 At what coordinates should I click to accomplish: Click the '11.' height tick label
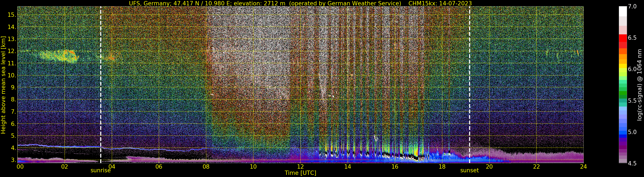[12, 63]
